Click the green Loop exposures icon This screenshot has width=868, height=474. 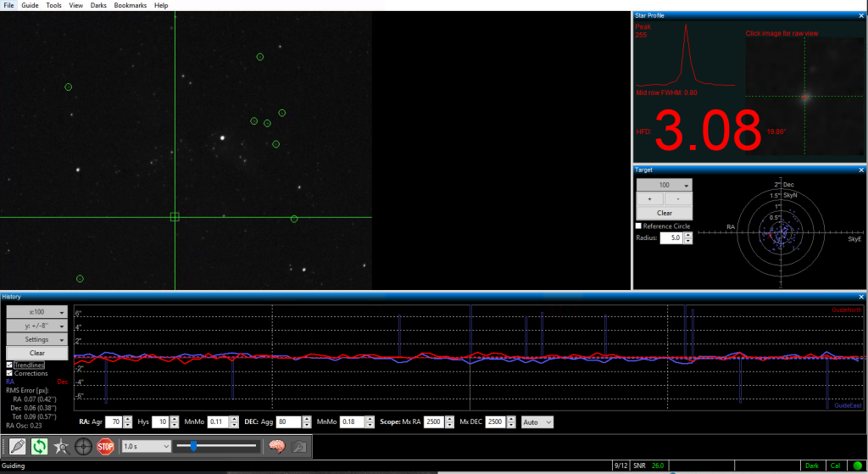pos(39,446)
